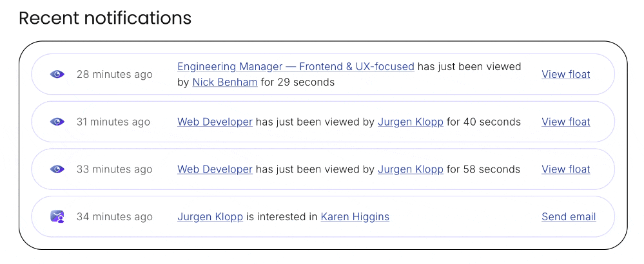Open Web Developer link in the 58 seconds notification
This screenshot has width=644, height=264.
click(215, 169)
